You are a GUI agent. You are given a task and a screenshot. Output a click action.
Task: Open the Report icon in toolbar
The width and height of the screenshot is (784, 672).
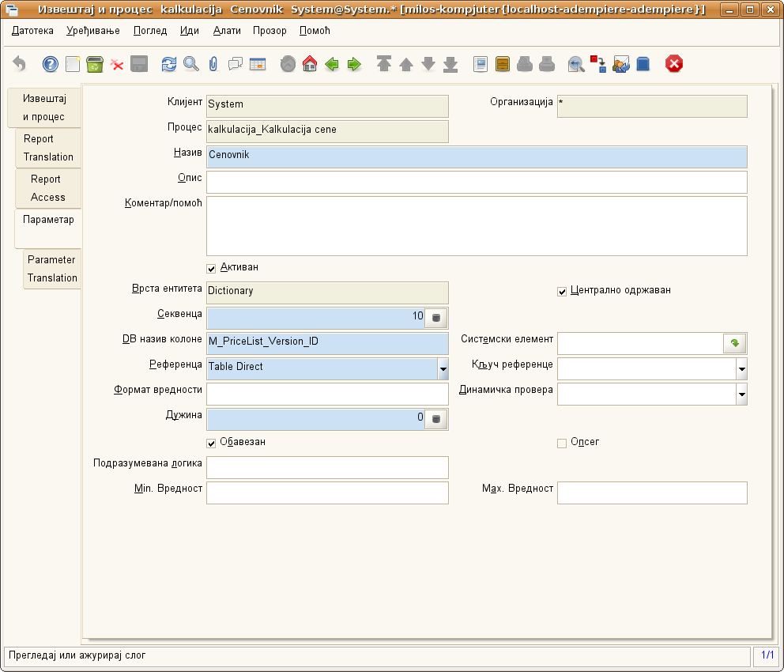point(481,64)
